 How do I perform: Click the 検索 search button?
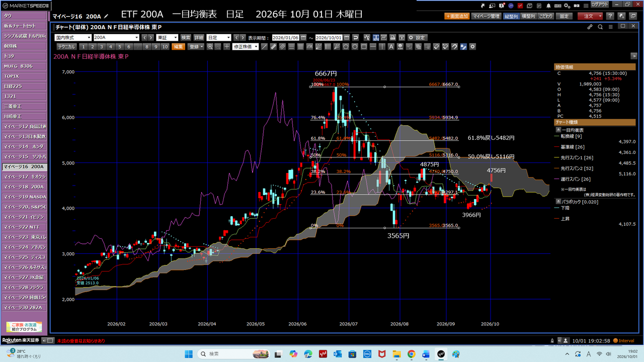tap(186, 38)
